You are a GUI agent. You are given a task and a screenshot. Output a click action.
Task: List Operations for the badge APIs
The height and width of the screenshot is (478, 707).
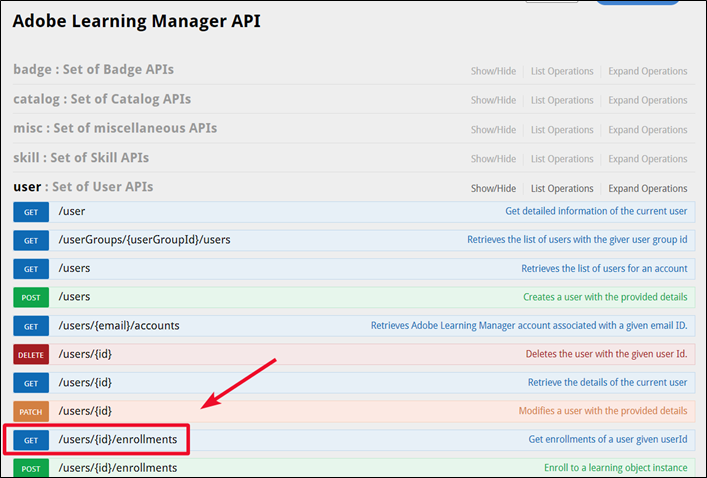click(562, 72)
